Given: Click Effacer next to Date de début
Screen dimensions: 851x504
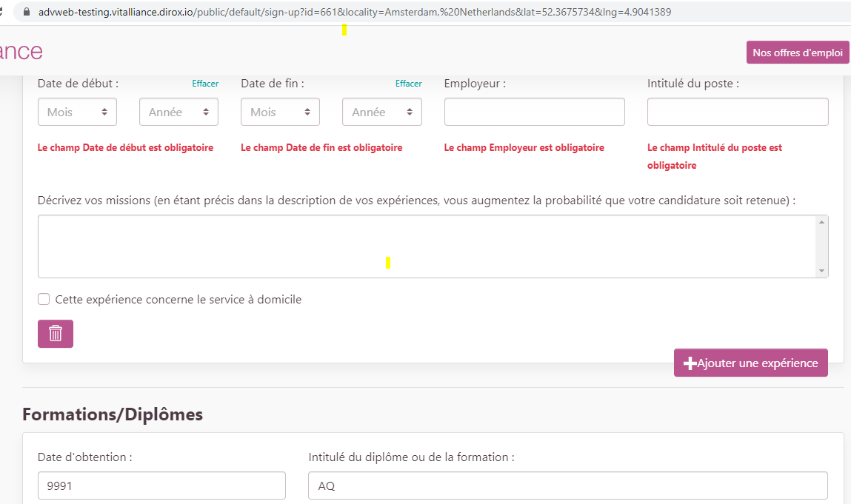Looking at the screenshot, I should coord(205,84).
